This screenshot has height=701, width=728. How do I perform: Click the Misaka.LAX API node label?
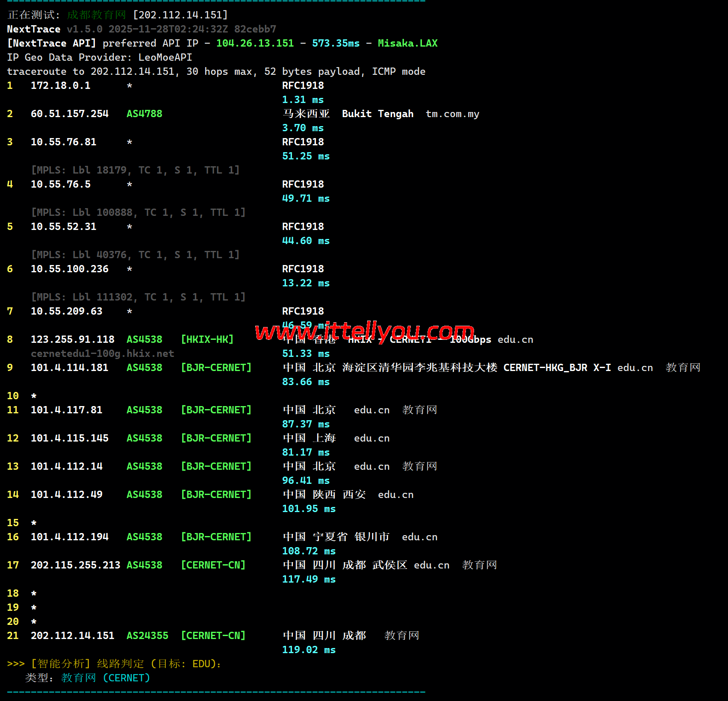coord(407,43)
